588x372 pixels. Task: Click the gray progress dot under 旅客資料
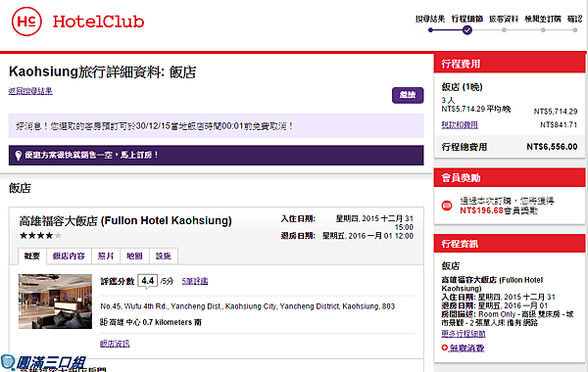click(504, 30)
